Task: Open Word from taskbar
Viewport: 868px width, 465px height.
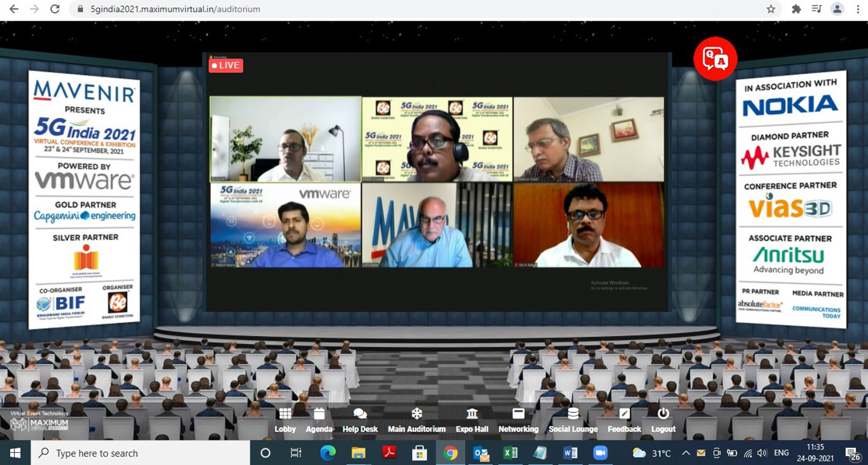Action: point(570,453)
